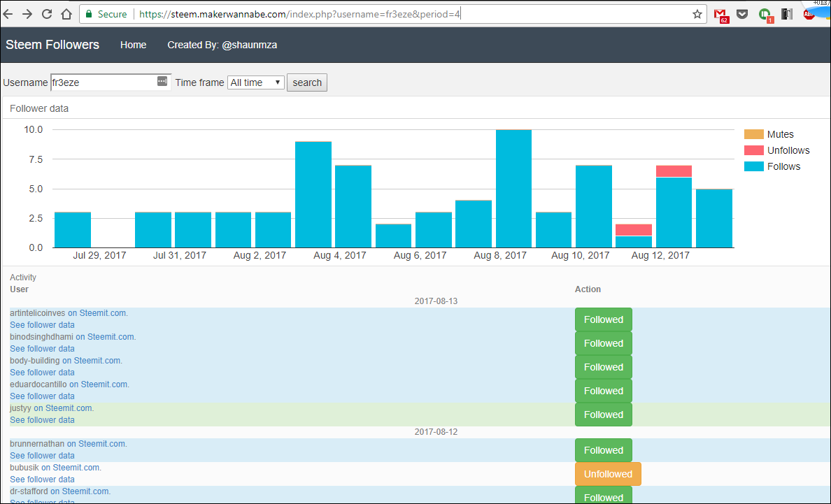Click Followed button for brunnernathan

(603, 451)
